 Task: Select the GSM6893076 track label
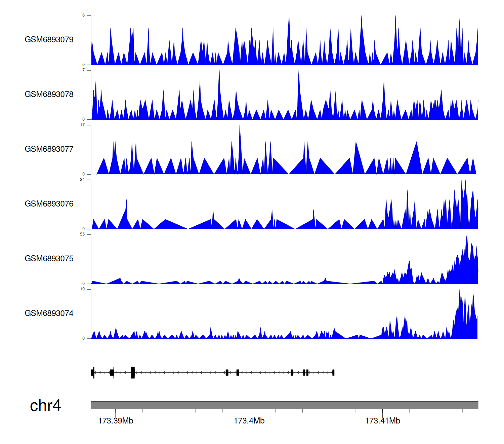[49, 204]
